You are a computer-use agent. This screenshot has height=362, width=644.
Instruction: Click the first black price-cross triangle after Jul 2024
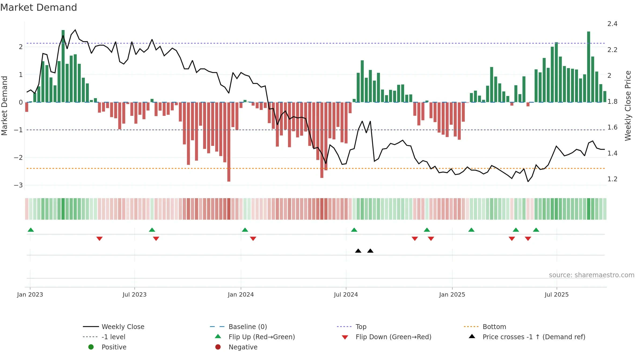click(358, 251)
